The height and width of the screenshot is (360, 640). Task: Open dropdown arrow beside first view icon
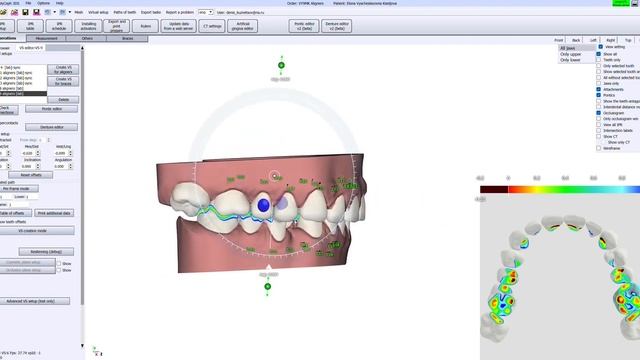(54, 12)
